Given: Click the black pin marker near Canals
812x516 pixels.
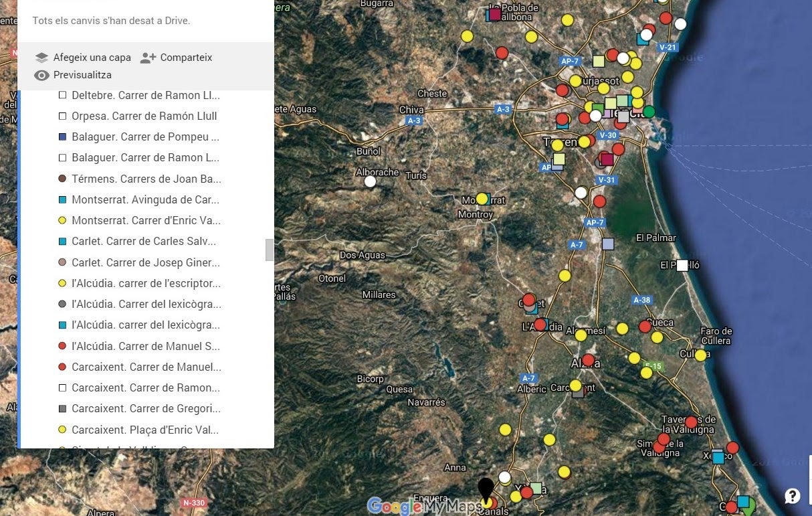Looking at the screenshot, I should (486, 489).
